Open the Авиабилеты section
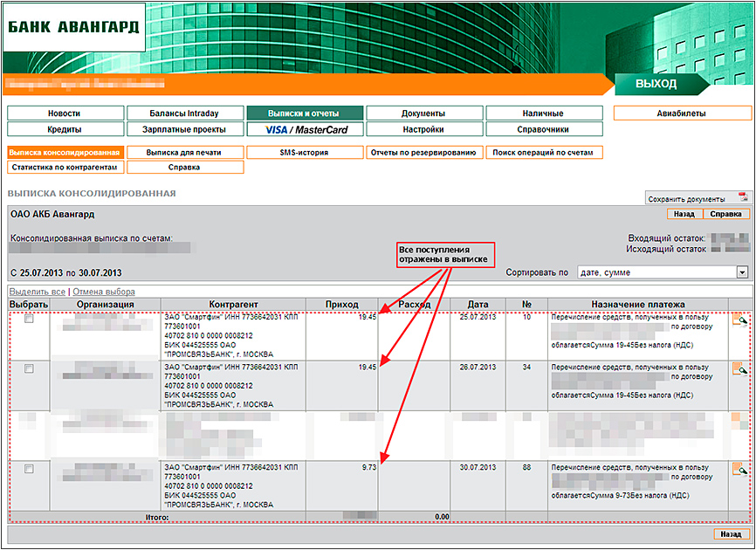Viewport: 756px width, 550px height. tap(682, 113)
